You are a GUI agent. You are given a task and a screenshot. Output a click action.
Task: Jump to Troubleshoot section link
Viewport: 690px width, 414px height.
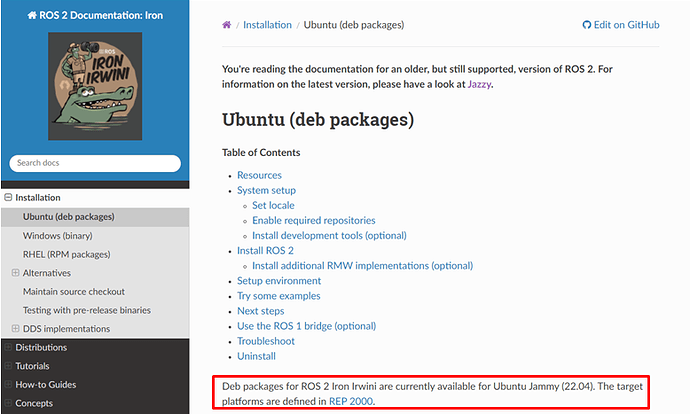(x=266, y=341)
